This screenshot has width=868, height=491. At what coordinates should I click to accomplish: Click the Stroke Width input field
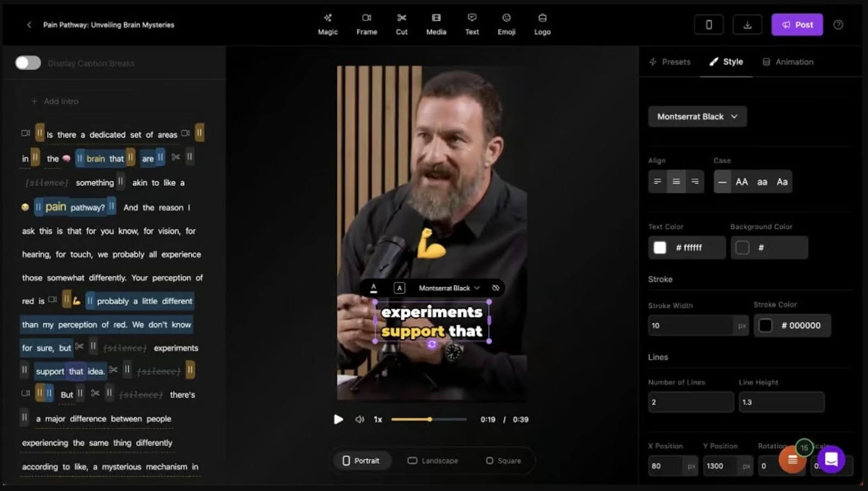click(690, 326)
